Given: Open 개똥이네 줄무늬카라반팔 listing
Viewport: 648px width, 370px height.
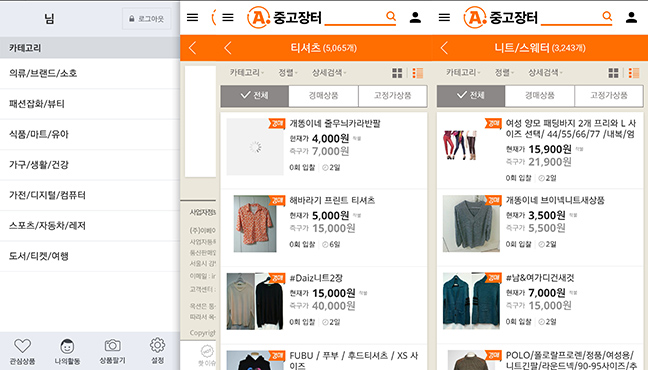Looking at the screenshot, I should [x=324, y=150].
